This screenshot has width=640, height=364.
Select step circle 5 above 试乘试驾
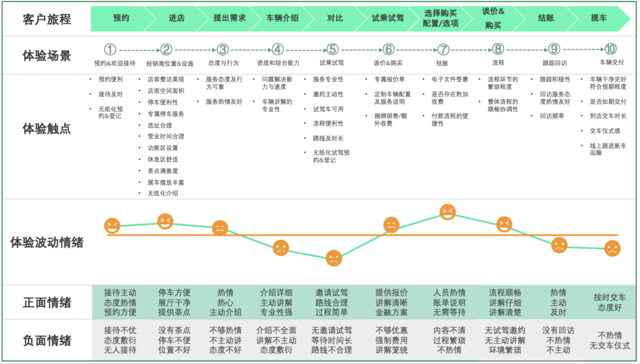pyautogui.click(x=333, y=50)
